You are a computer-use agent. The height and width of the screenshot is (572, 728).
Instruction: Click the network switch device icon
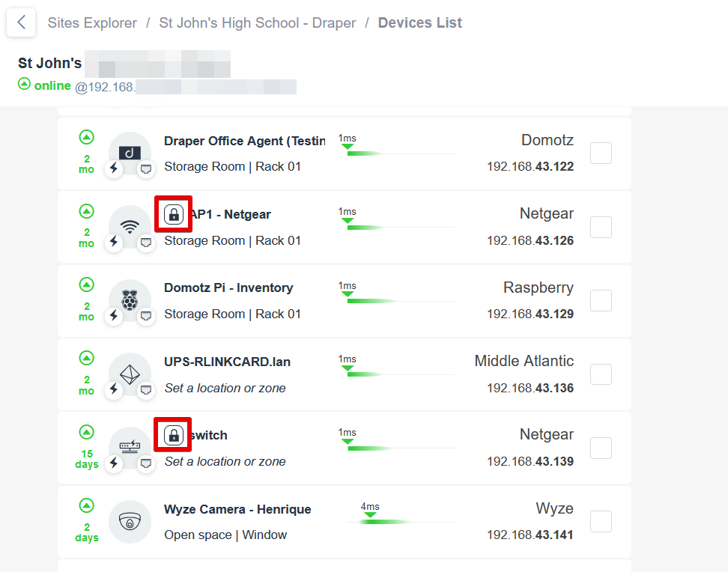[x=130, y=447]
